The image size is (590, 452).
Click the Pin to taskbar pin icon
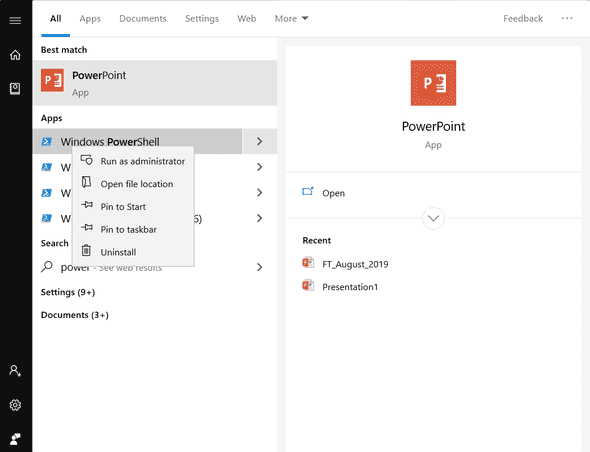coord(87,228)
